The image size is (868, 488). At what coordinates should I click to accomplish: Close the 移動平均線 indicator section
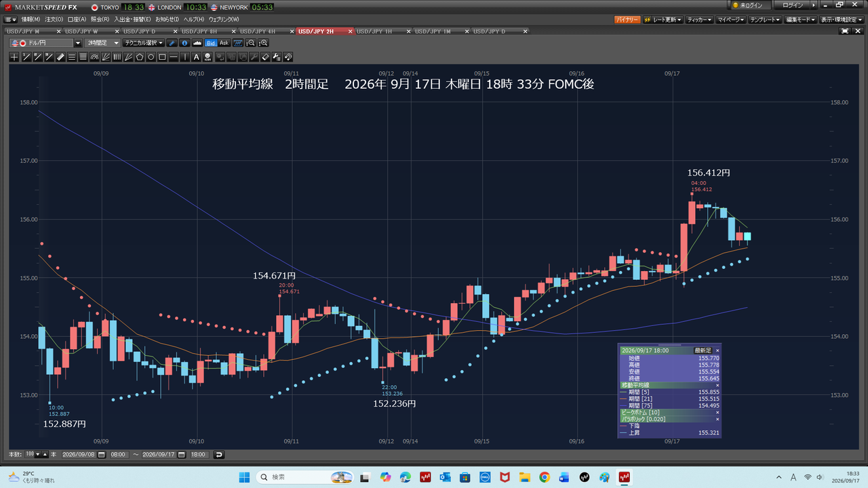click(717, 385)
